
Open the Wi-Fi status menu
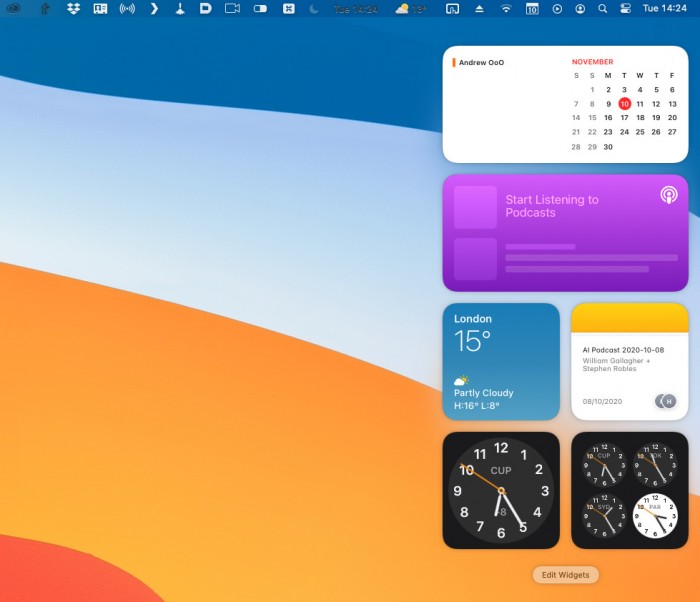[506, 9]
